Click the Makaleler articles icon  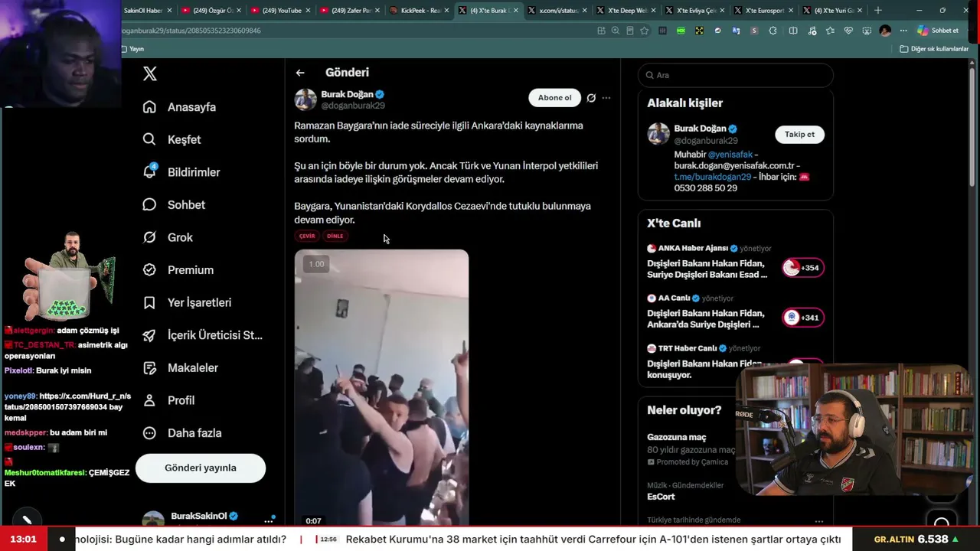pyautogui.click(x=149, y=367)
